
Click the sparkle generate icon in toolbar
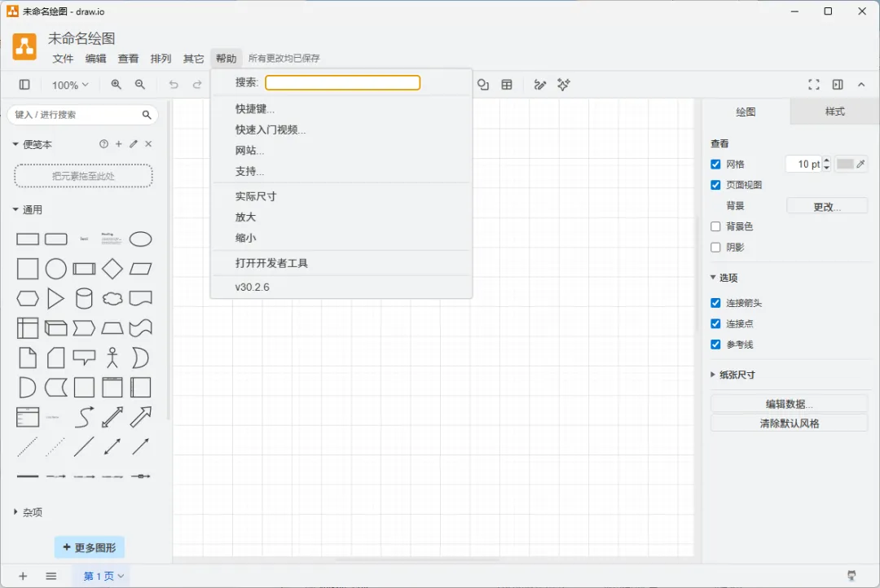564,85
